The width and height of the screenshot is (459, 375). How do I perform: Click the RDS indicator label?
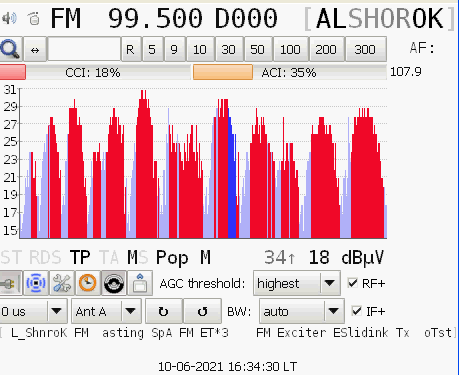tap(45, 258)
